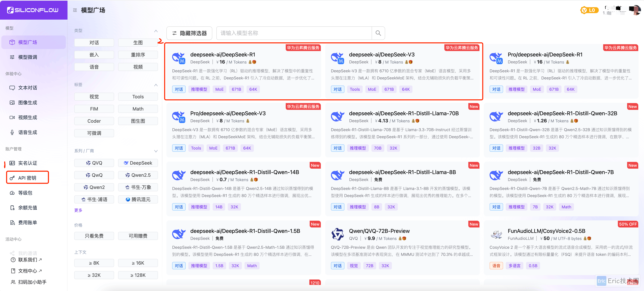Screen dimensions: 644x291
Task: Click the SiliconFlow logo
Action: coord(33,10)
